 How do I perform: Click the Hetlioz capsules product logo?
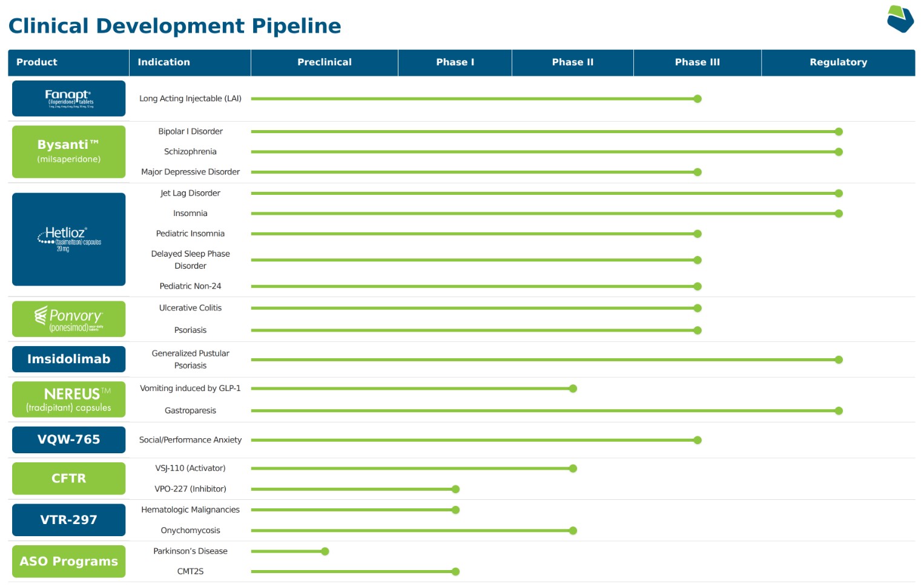(x=68, y=239)
